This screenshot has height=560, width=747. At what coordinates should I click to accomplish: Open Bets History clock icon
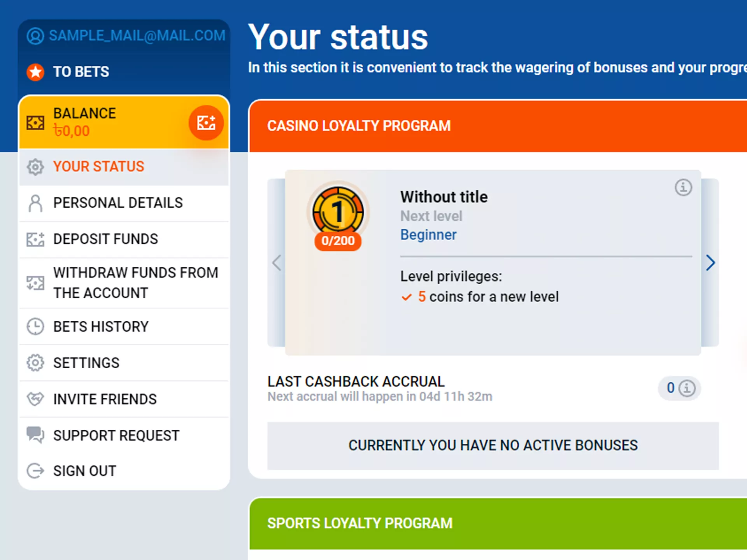pyautogui.click(x=35, y=326)
